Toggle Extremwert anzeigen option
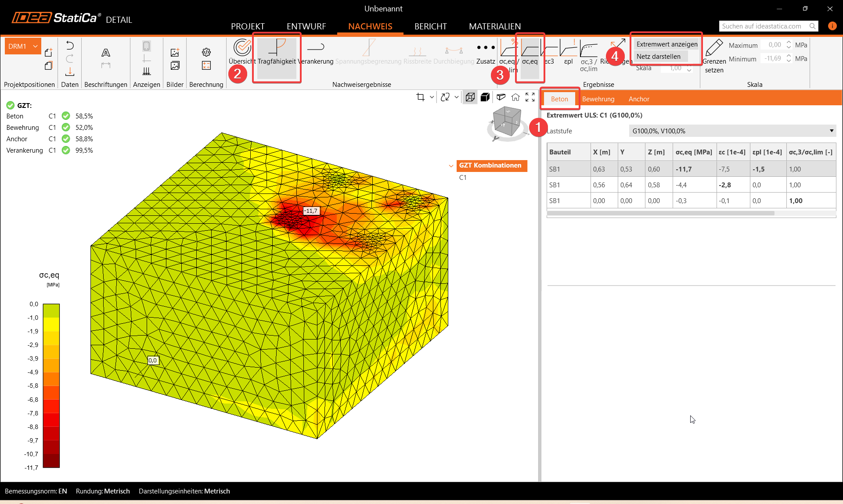Viewport: 843px width, 504px height. click(x=666, y=44)
